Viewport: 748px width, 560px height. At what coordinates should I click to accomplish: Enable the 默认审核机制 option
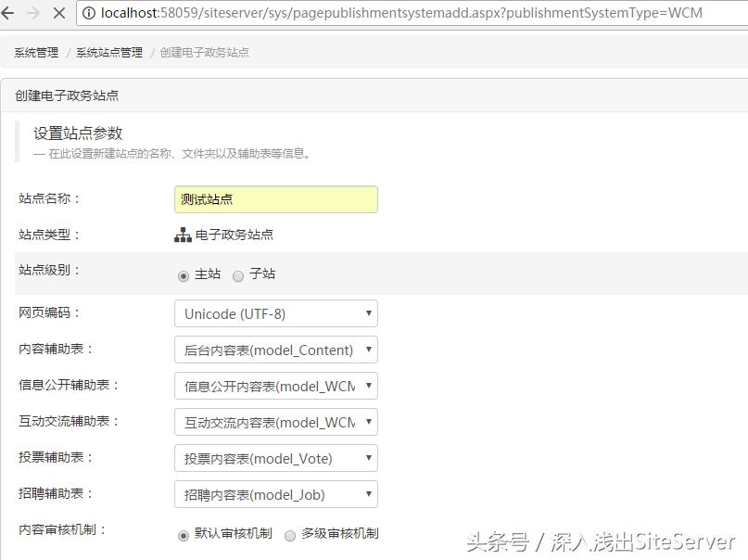pos(182,535)
